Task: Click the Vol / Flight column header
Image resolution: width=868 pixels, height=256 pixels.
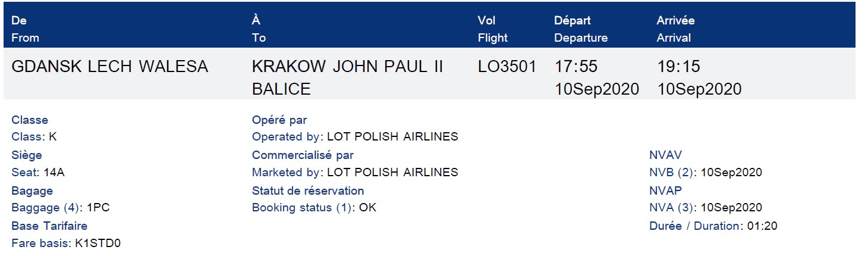Action: point(493,29)
